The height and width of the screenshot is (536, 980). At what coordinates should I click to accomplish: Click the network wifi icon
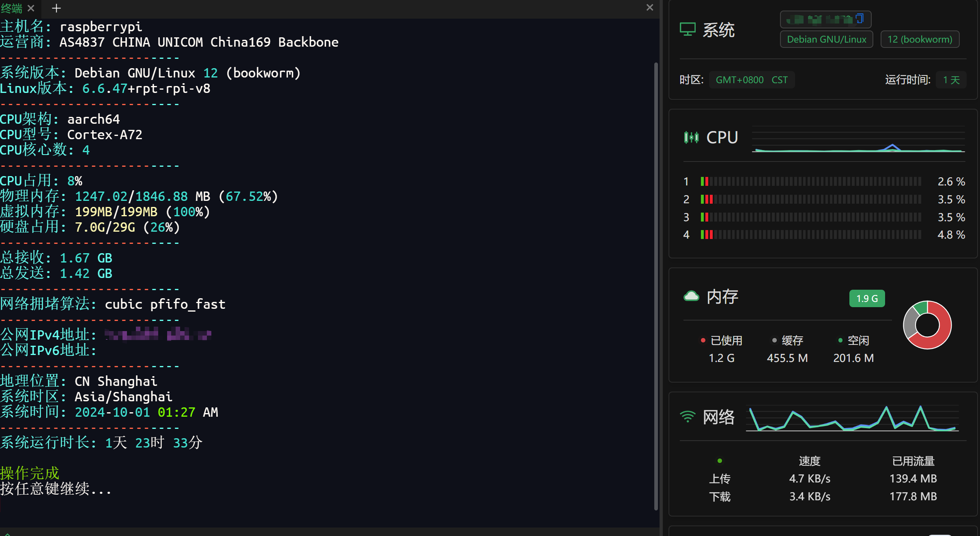[688, 417]
